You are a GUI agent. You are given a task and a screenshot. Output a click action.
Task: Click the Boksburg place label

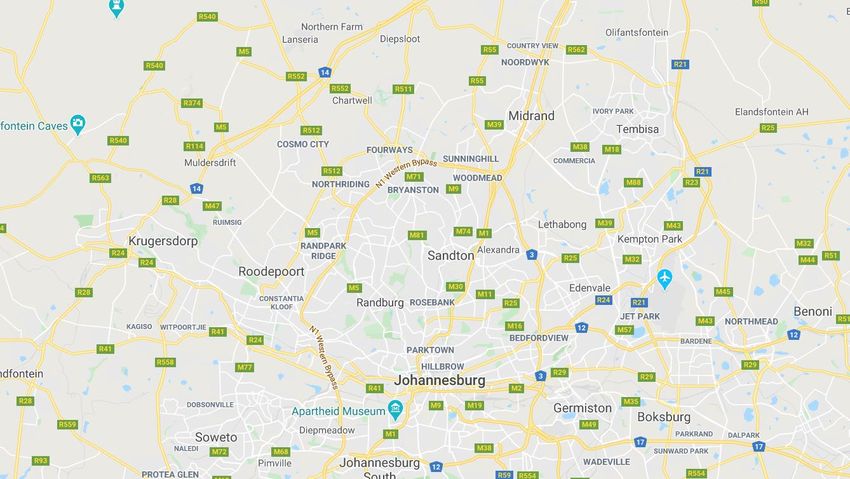[x=664, y=417]
